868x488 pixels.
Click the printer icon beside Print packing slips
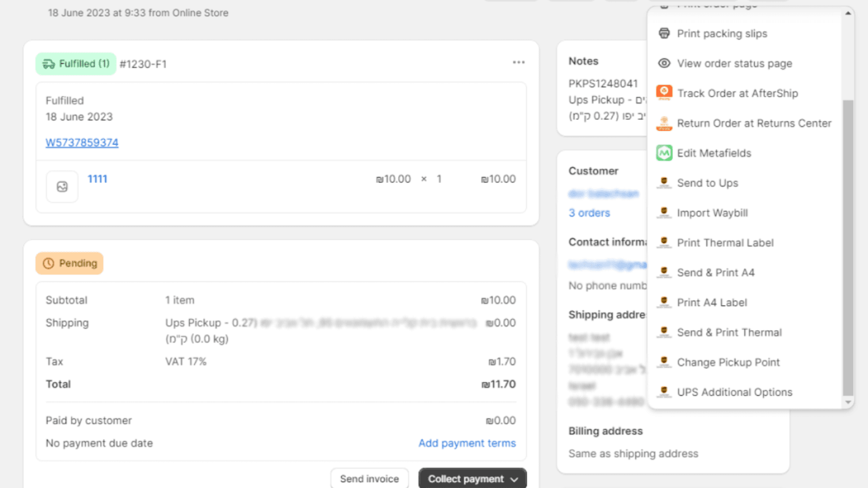tap(664, 33)
